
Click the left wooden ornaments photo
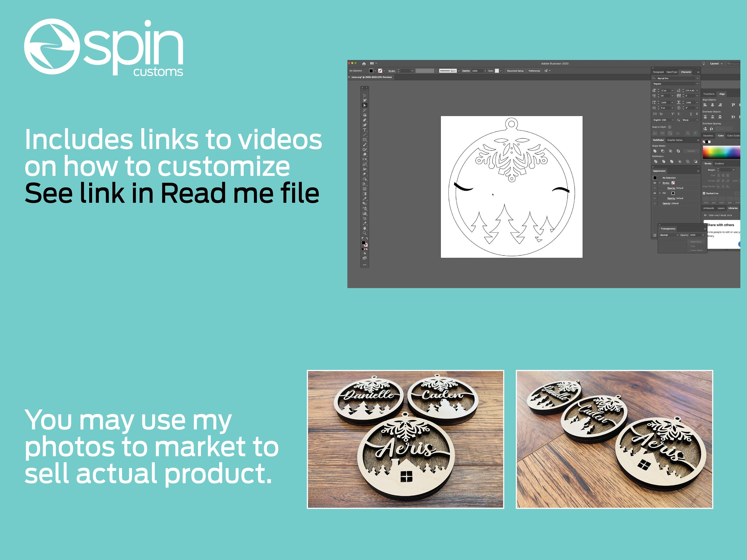[x=405, y=439]
